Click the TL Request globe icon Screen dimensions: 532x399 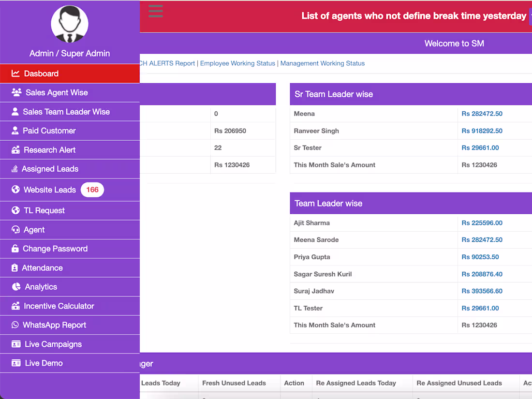pyautogui.click(x=15, y=210)
